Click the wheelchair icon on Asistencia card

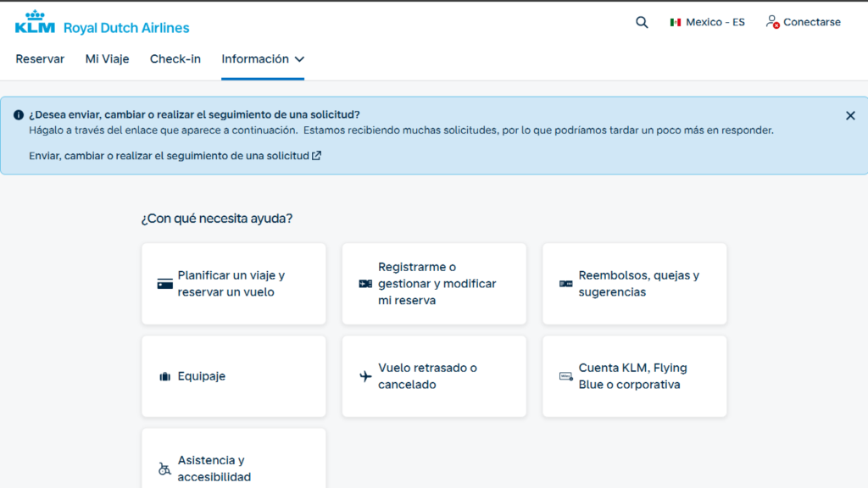[x=164, y=469]
